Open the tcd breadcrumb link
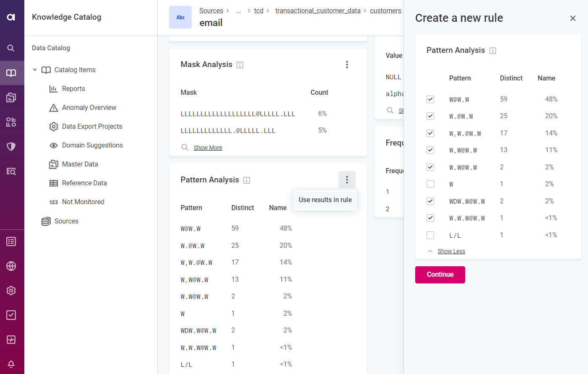Screen dimensions: 588x374 click(x=259, y=11)
